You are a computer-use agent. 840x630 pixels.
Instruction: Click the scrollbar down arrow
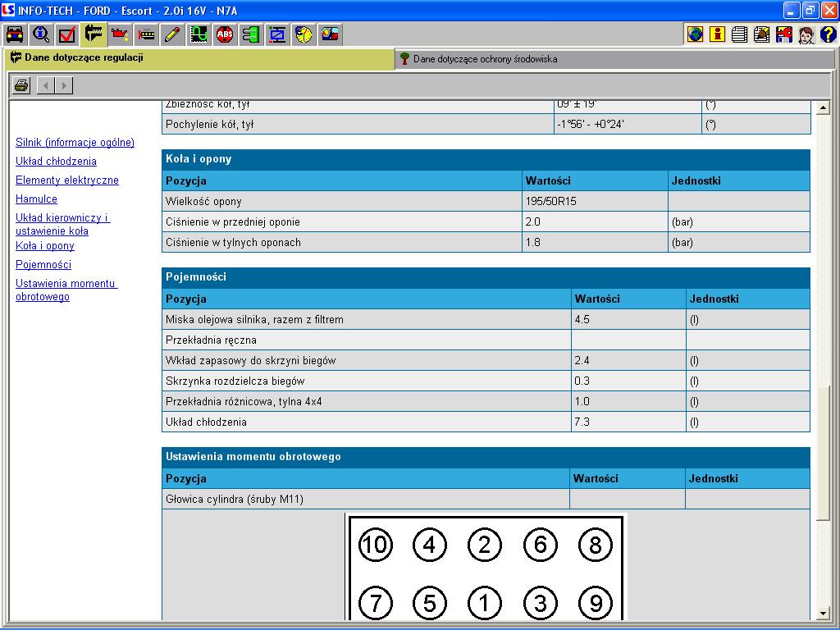824,613
